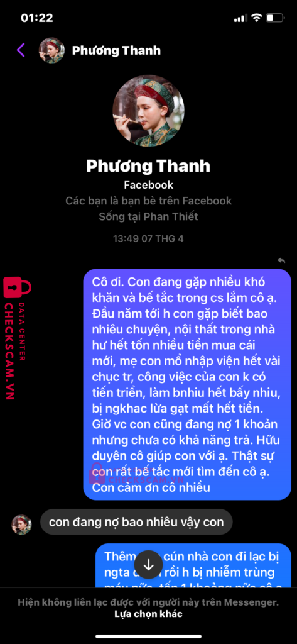Screen dimensions: 297x644
Task: Select the blue message about cún
Action: coord(193,565)
